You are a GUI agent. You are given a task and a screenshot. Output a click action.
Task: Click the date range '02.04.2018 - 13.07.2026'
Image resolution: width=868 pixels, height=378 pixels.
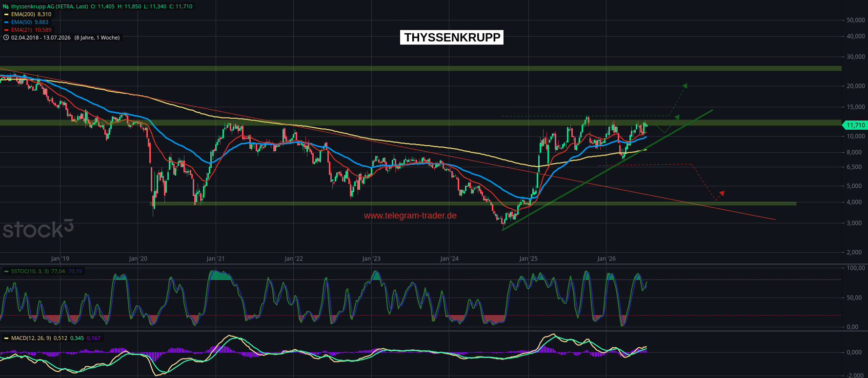coord(41,38)
